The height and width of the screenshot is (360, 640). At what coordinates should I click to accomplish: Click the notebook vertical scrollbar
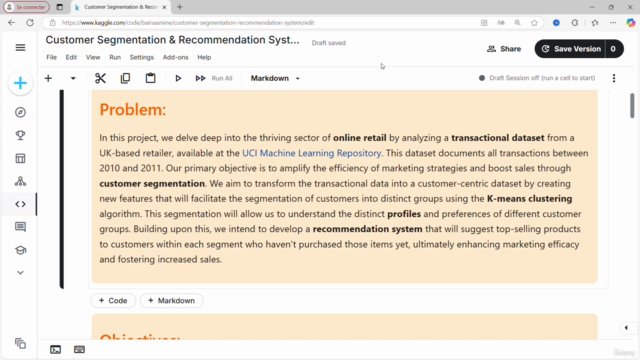[632, 105]
